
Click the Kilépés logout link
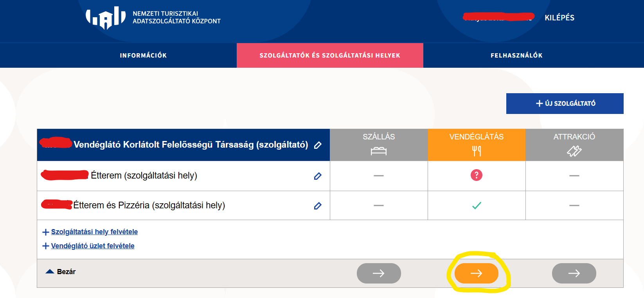click(x=559, y=18)
